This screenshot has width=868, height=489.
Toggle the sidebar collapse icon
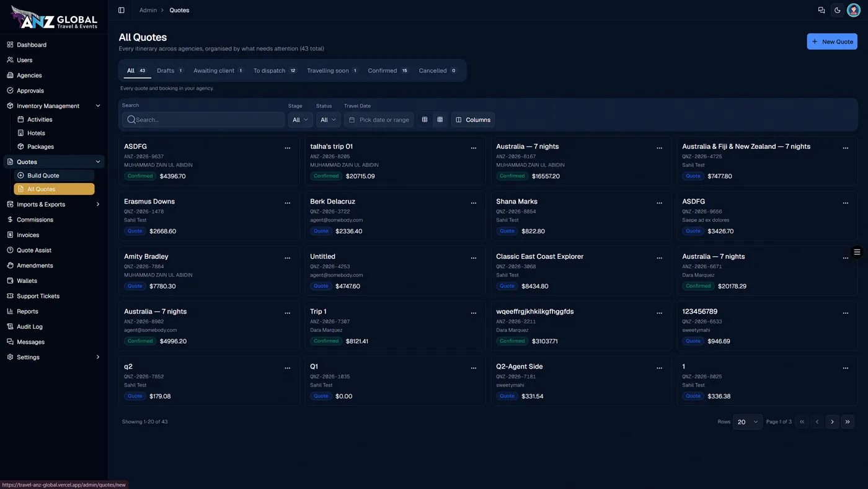click(x=121, y=10)
